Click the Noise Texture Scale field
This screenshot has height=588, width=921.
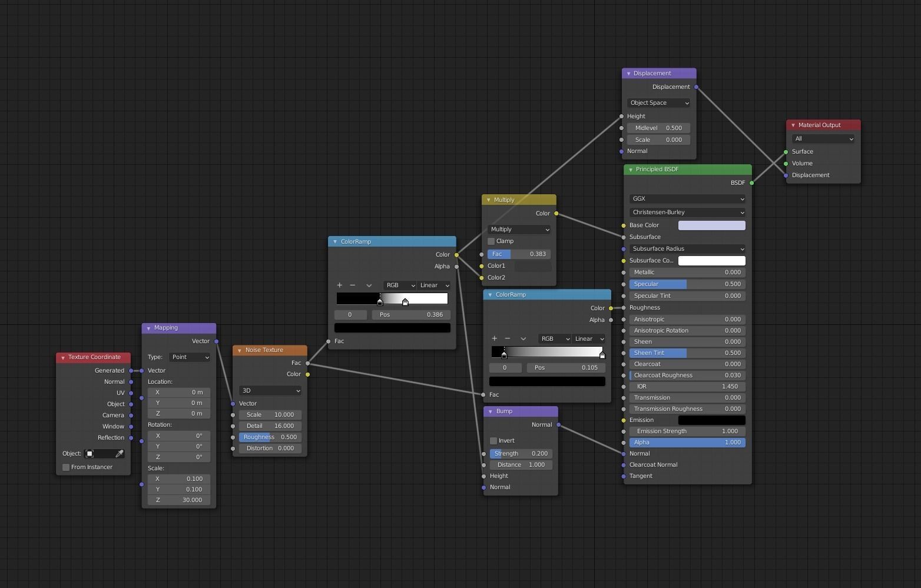[270, 415]
